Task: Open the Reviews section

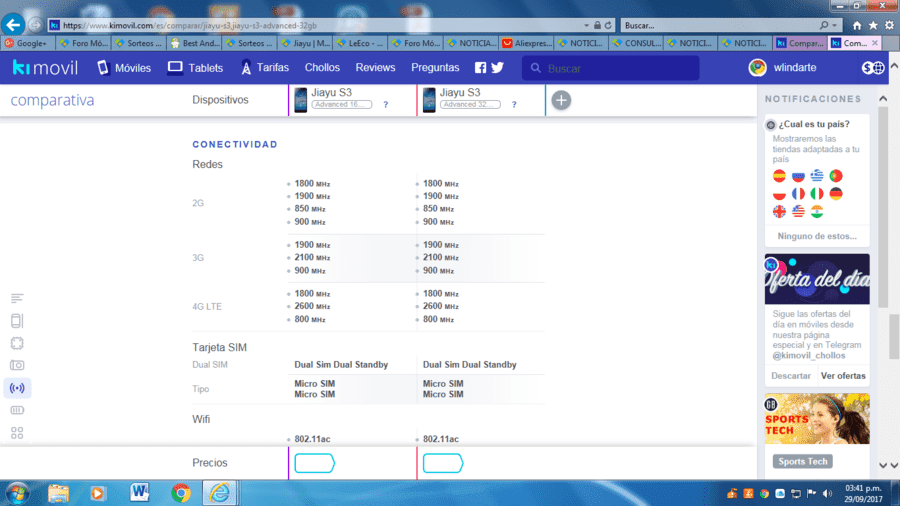Action: click(x=375, y=68)
